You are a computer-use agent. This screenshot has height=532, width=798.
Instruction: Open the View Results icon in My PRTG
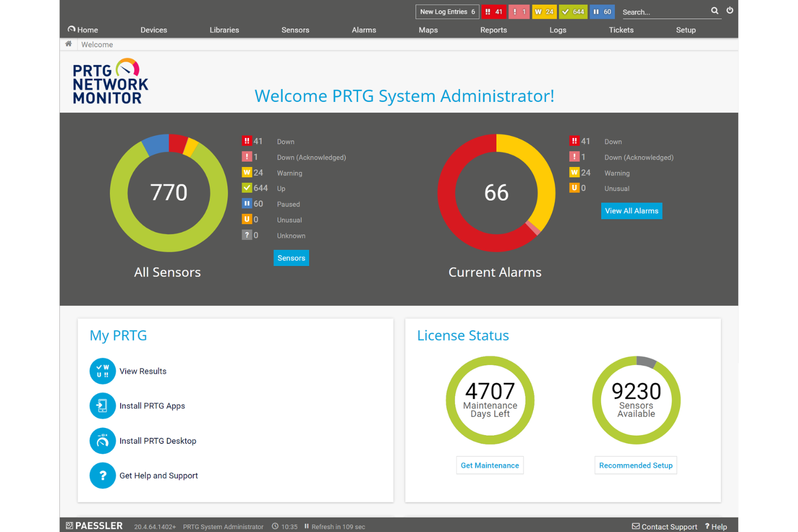(102, 371)
